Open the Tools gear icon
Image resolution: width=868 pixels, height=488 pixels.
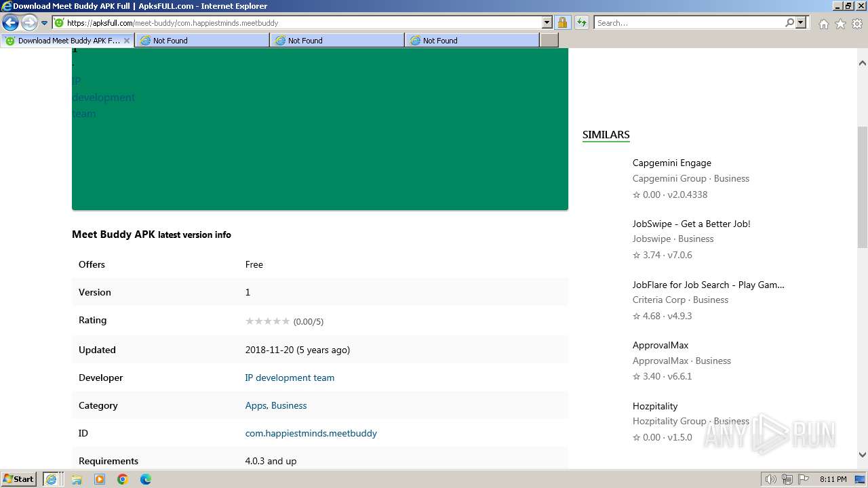[x=856, y=24]
